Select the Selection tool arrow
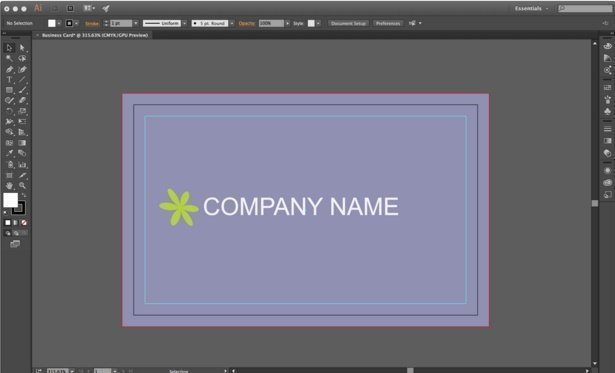Screen dimensions: 615x373 (x=9, y=48)
